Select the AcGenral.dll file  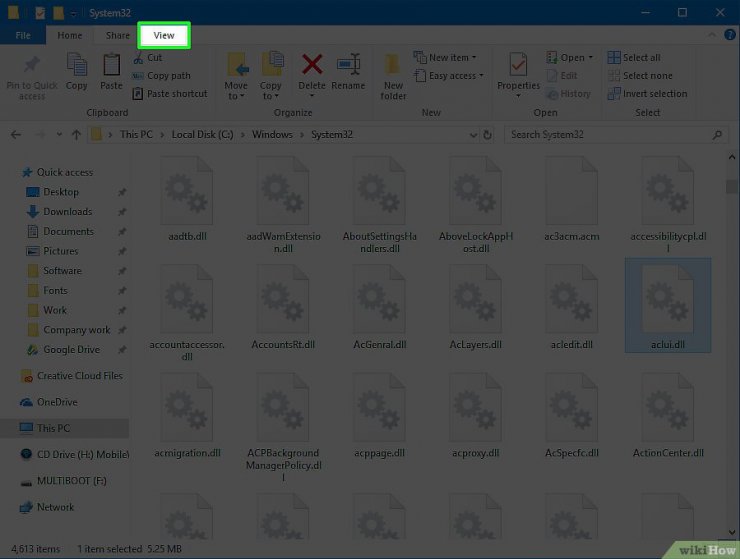click(379, 307)
